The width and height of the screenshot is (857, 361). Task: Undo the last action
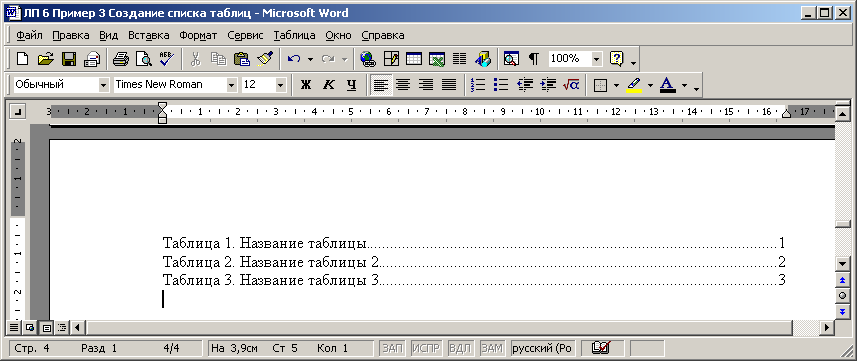(294, 59)
